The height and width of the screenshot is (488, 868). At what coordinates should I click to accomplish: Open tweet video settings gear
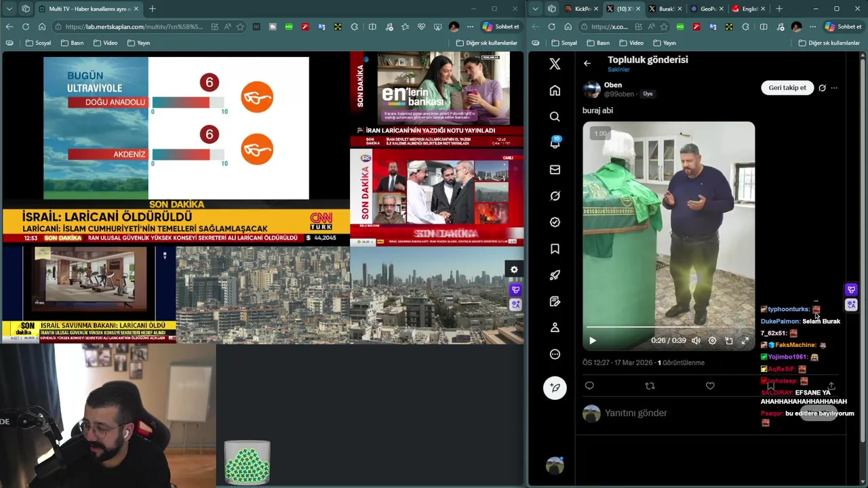(712, 340)
